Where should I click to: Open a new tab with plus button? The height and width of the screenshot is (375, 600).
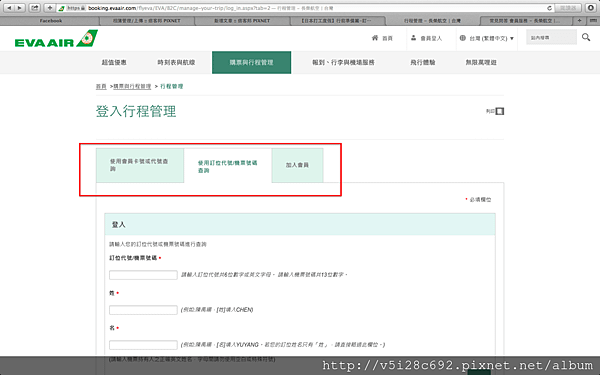[579, 21]
